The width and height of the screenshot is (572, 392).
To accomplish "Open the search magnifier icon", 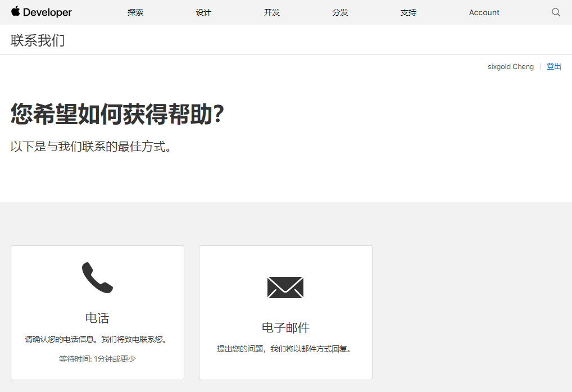I will point(556,12).
